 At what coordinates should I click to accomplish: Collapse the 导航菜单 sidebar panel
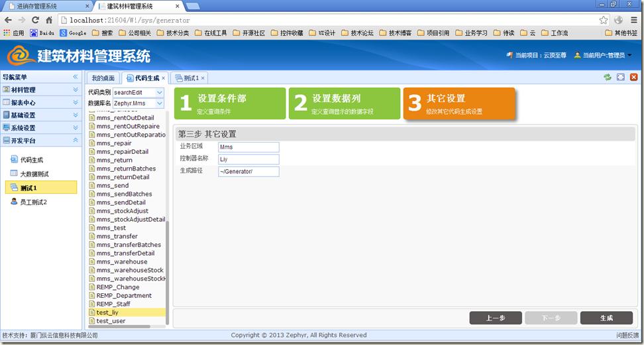pos(75,77)
